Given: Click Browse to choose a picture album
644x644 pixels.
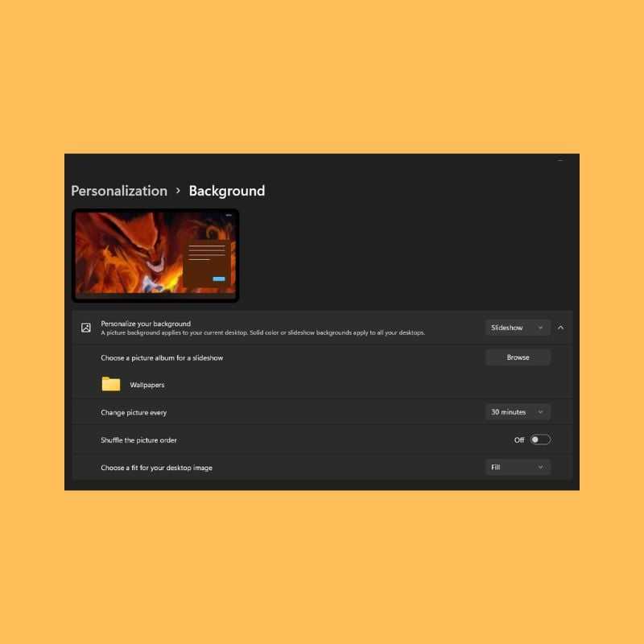Looking at the screenshot, I should (x=518, y=357).
